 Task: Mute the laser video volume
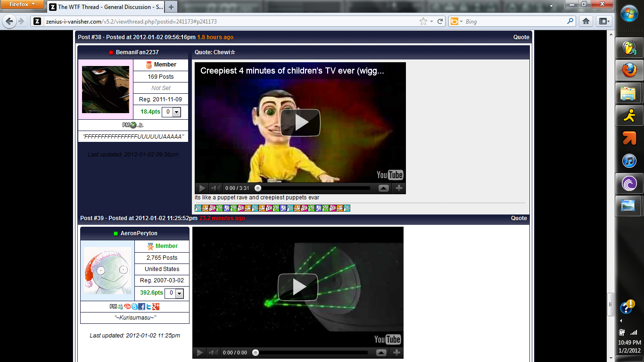pyautogui.click(x=213, y=353)
